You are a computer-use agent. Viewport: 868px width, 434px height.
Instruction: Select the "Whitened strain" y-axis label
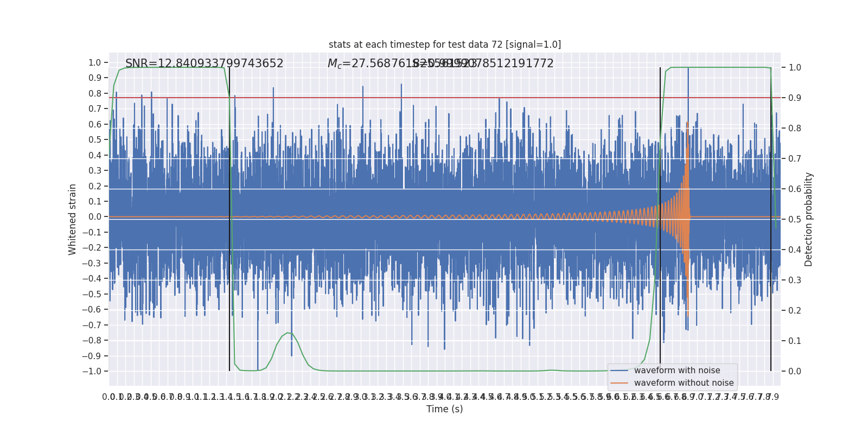[x=73, y=219]
